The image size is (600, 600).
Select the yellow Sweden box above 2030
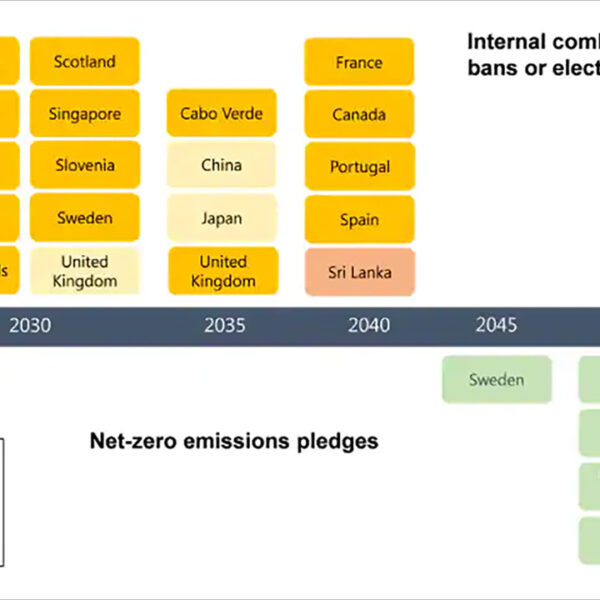84,218
